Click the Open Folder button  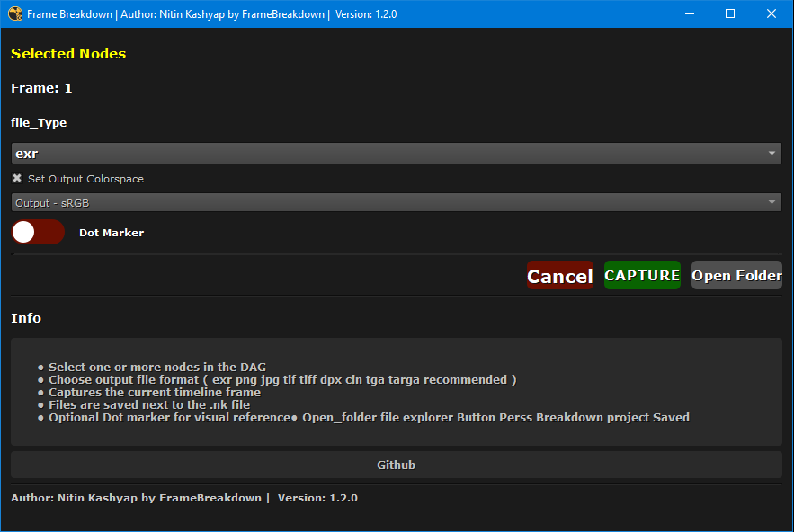click(736, 276)
